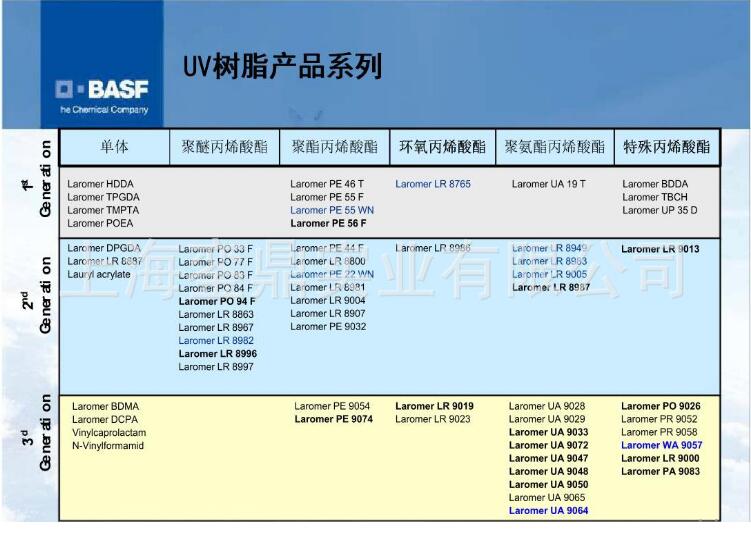Click Laromer TMPTA
Screen dimensions: 751x535
[x=103, y=210]
